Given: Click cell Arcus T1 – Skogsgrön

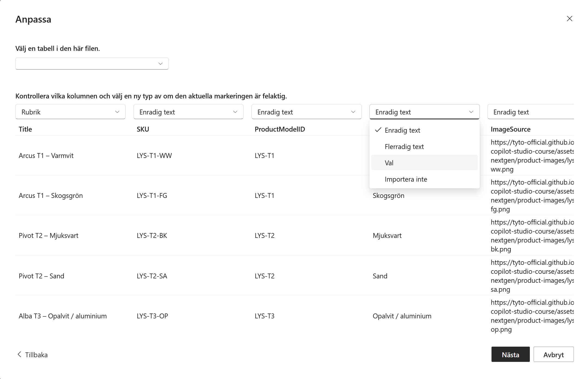Looking at the screenshot, I should tap(51, 195).
